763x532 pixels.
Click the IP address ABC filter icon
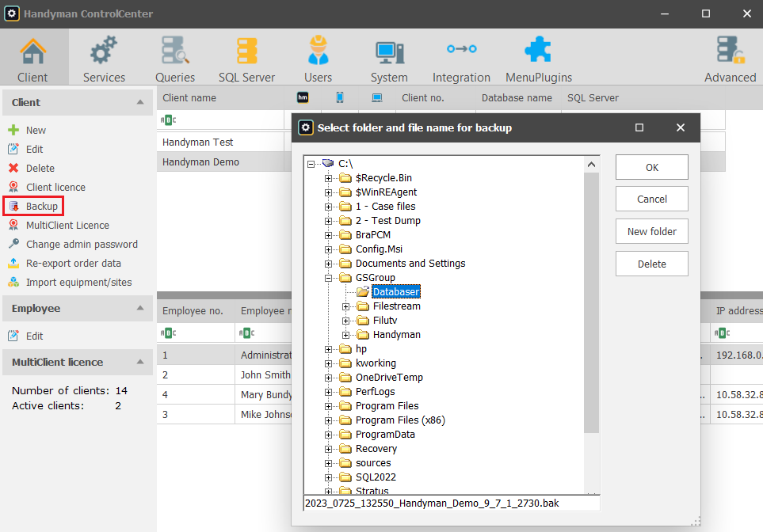point(722,333)
